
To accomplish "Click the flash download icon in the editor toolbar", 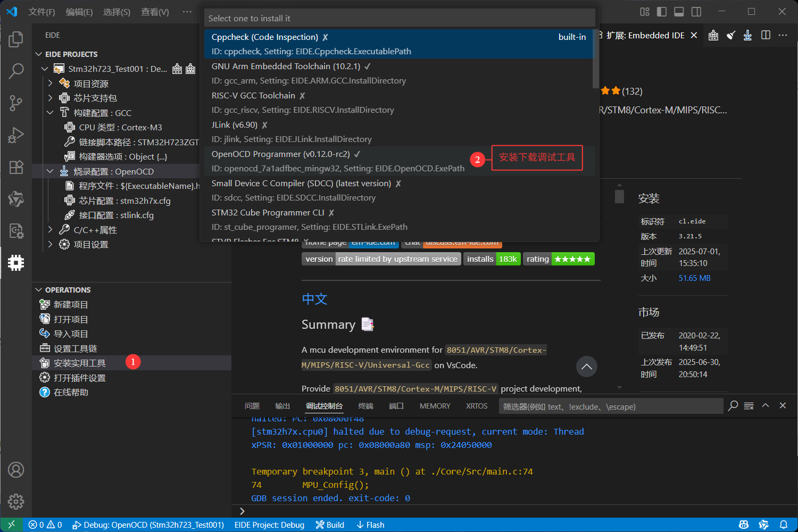I will coord(747,35).
